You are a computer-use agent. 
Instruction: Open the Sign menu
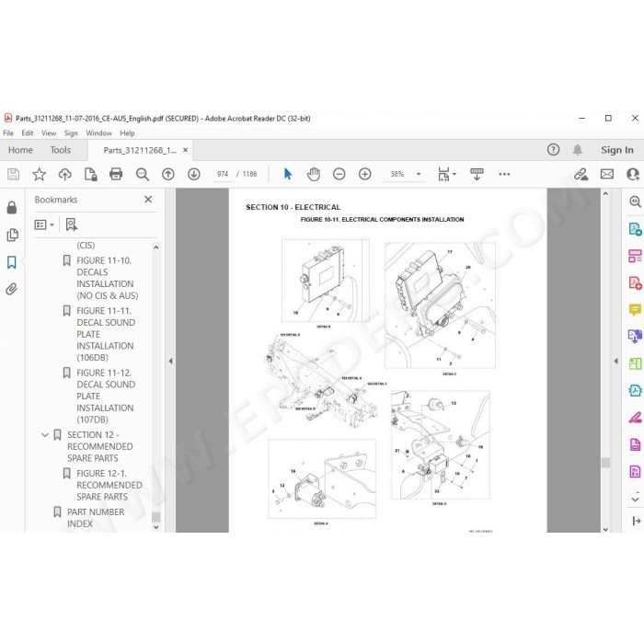[x=71, y=133]
